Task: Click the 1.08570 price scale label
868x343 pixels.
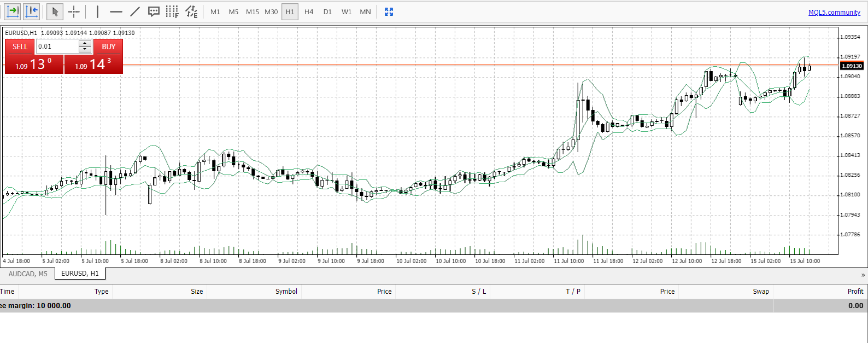Action: click(849, 136)
